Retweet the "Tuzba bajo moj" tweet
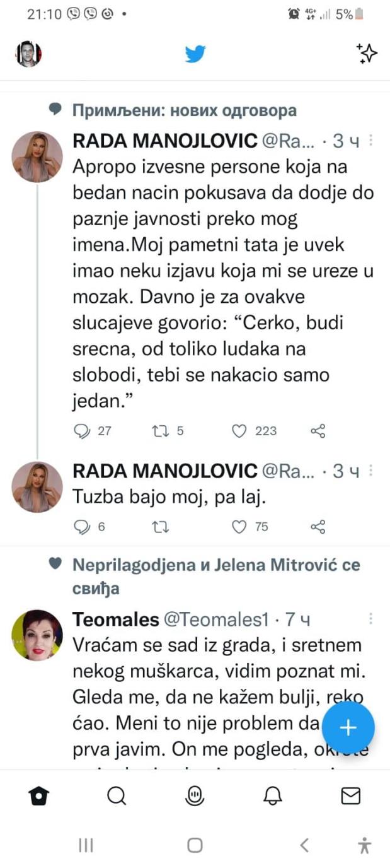 [x=160, y=527]
